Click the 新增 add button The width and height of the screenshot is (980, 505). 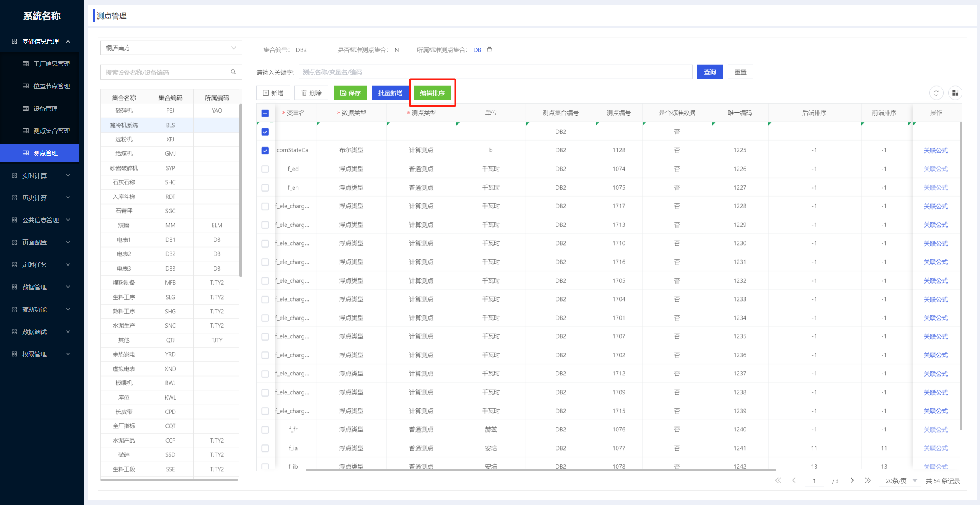(x=273, y=93)
